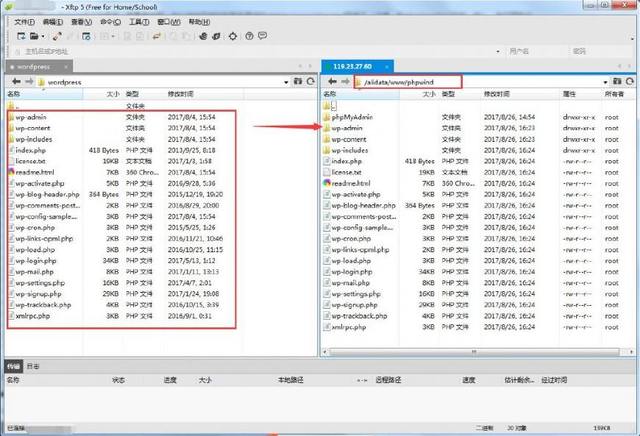Open the 工具(T) menu
640x436 pixels.
click(140, 20)
